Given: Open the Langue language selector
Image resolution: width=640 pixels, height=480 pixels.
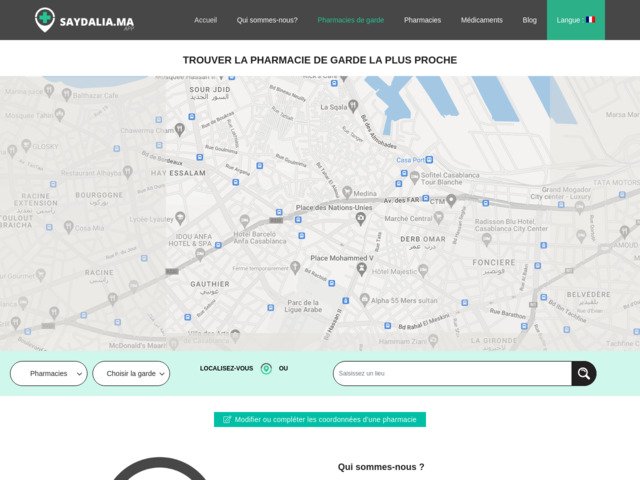Looking at the screenshot, I should 575,20.
